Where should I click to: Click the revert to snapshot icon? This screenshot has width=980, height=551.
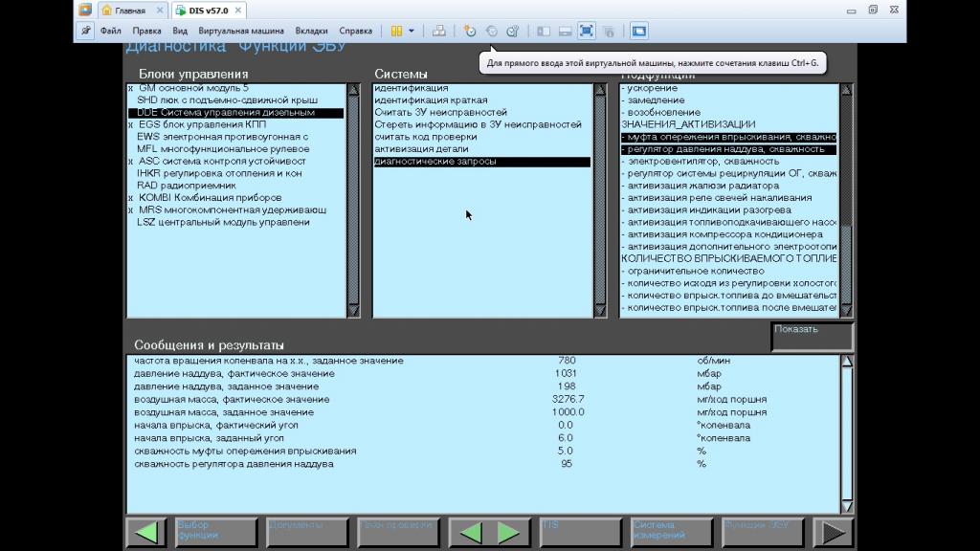click(x=492, y=31)
